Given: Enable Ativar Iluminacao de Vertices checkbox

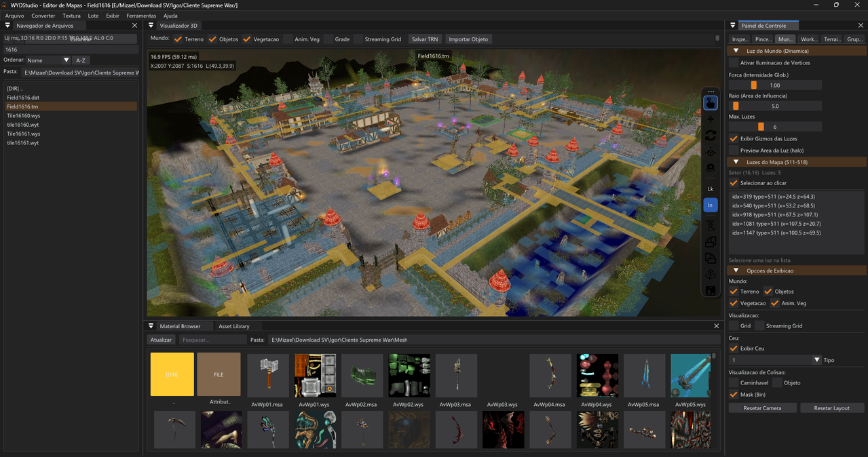Looking at the screenshot, I should [x=733, y=62].
